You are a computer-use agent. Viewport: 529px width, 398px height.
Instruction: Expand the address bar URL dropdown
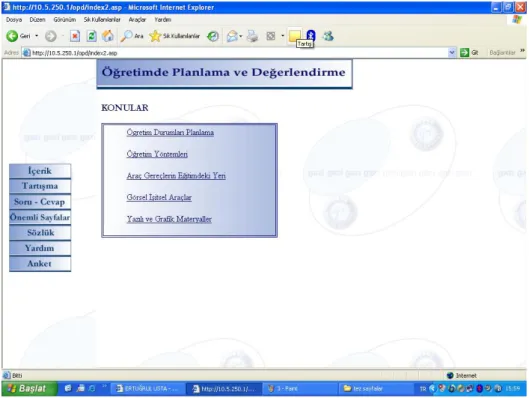coord(452,53)
